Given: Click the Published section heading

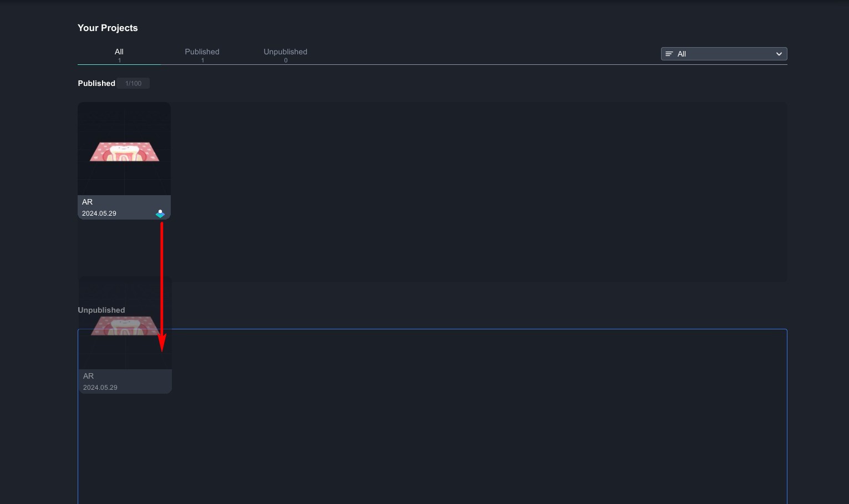Looking at the screenshot, I should point(96,83).
